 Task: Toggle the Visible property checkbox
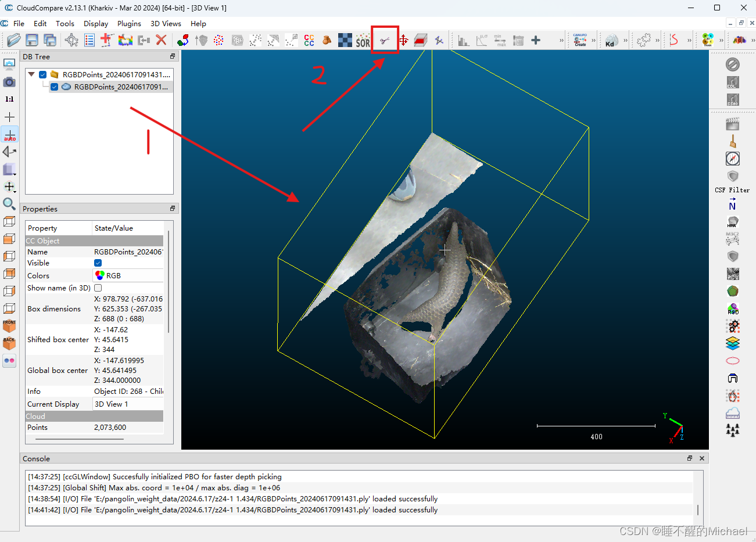tap(98, 263)
